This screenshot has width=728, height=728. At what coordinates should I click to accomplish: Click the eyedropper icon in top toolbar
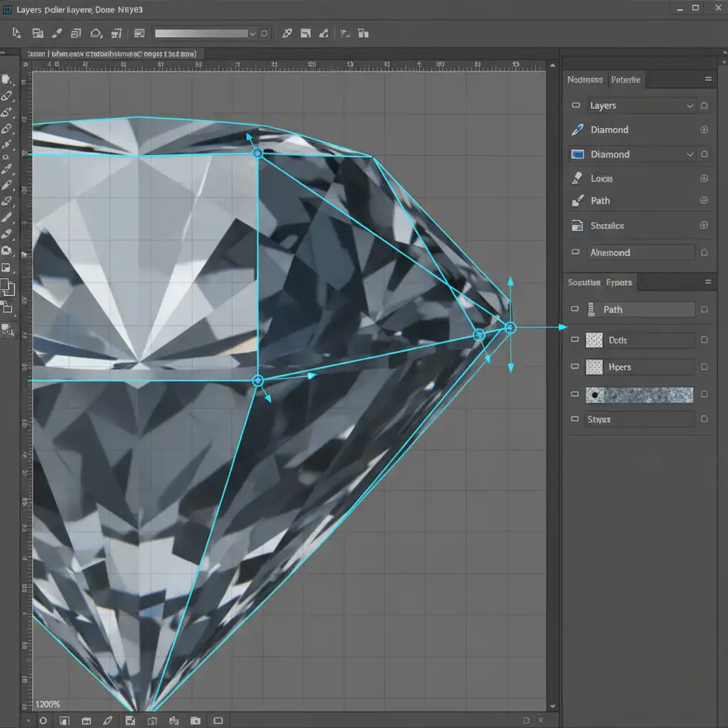(x=287, y=33)
